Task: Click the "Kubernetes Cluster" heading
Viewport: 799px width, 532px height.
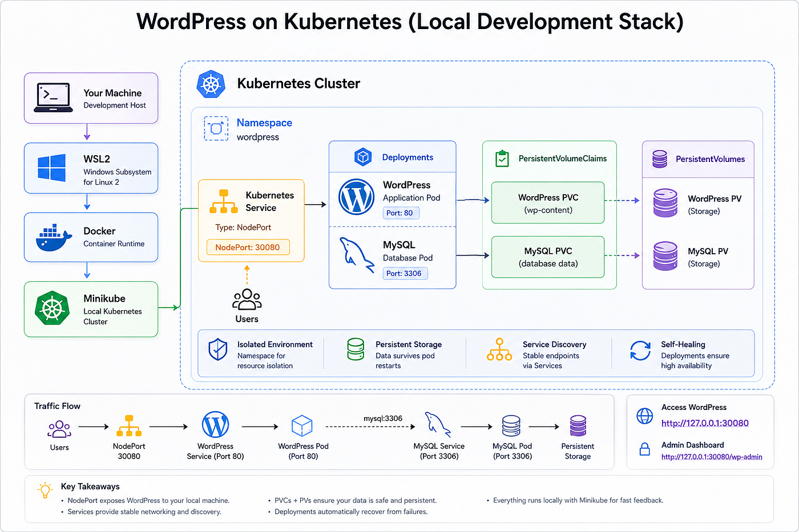Action: 298,84
